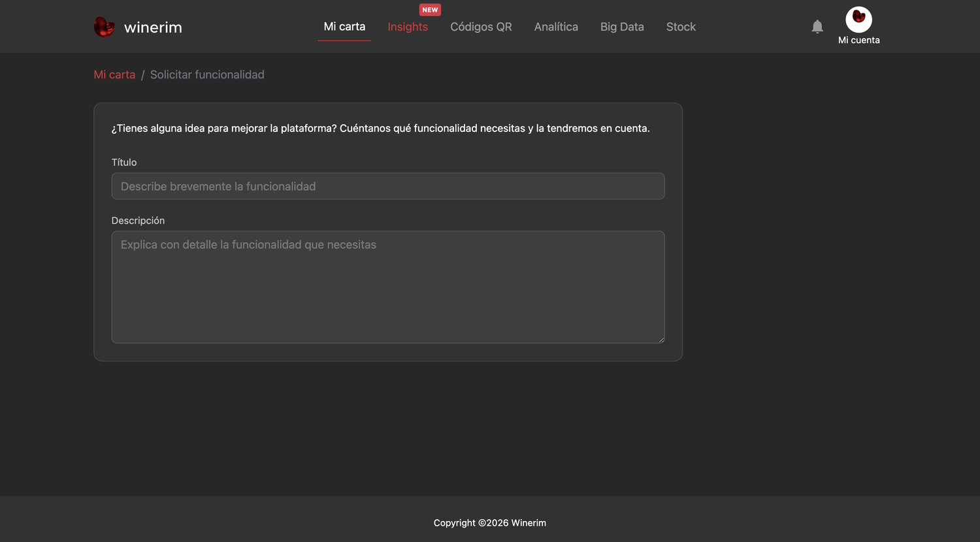Open the Stock section

click(681, 27)
